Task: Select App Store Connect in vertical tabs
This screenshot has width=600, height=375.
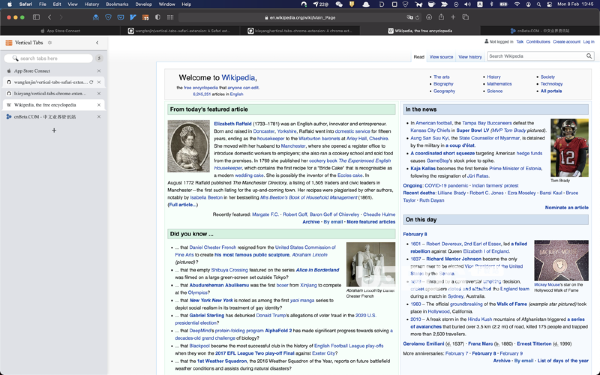Action: tap(54, 71)
